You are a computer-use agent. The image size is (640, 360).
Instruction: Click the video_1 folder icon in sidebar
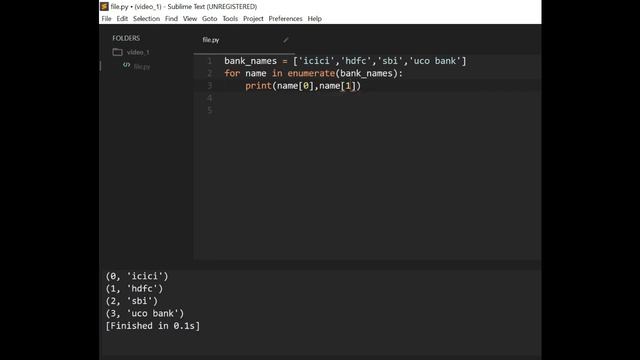118,52
